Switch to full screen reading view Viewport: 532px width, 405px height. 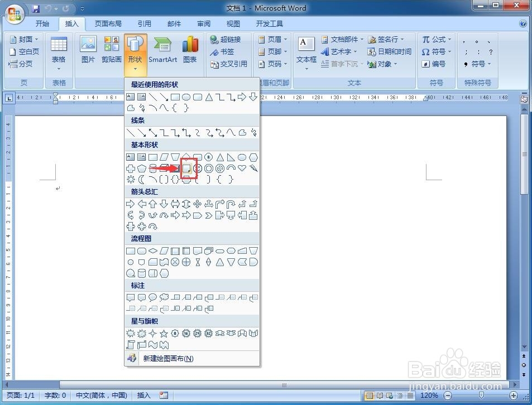click(x=380, y=396)
